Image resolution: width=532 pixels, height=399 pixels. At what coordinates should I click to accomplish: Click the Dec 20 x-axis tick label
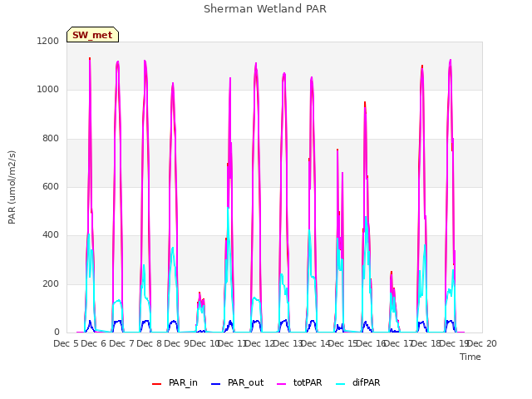point(482,343)
